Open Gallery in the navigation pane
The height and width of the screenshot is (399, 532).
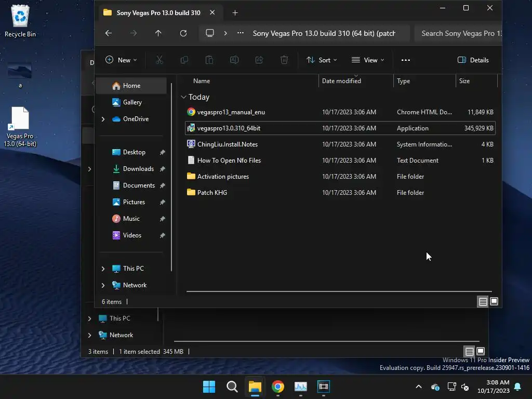131,102
